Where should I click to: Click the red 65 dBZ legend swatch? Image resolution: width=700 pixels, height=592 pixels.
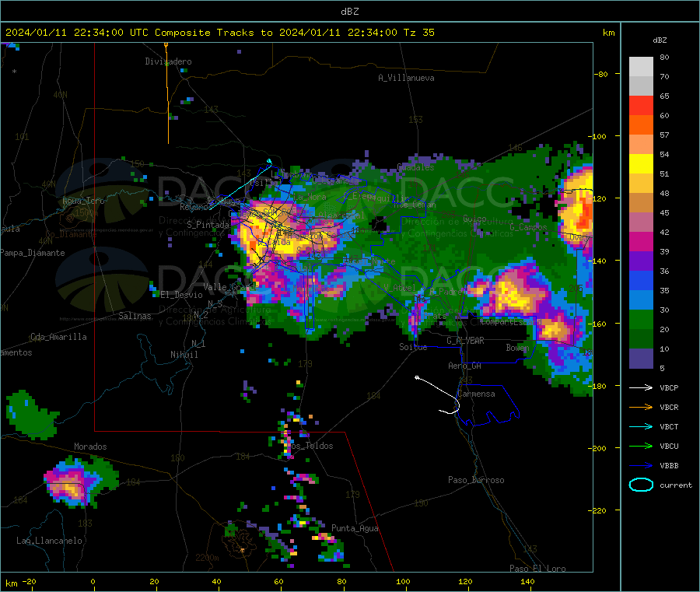pyautogui.click(x=641, y=105)
